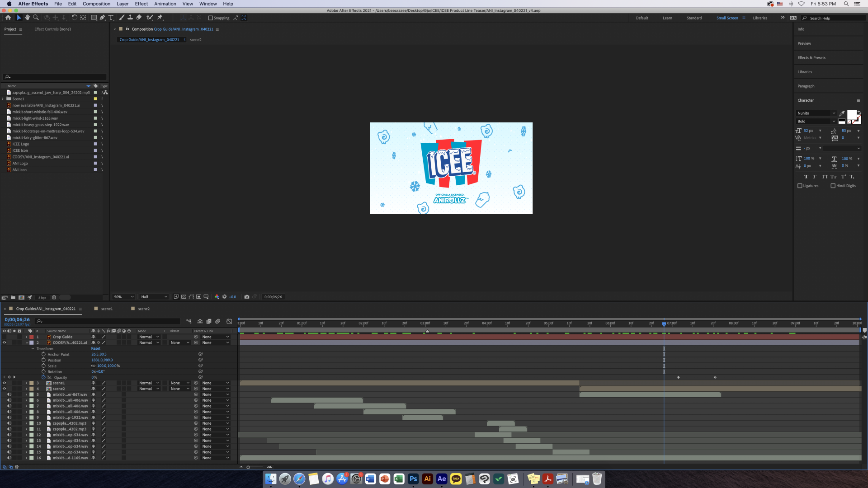Screen dimensions: 868x488
Task: Open the Graph Editor
Action: tap(229, 321)
